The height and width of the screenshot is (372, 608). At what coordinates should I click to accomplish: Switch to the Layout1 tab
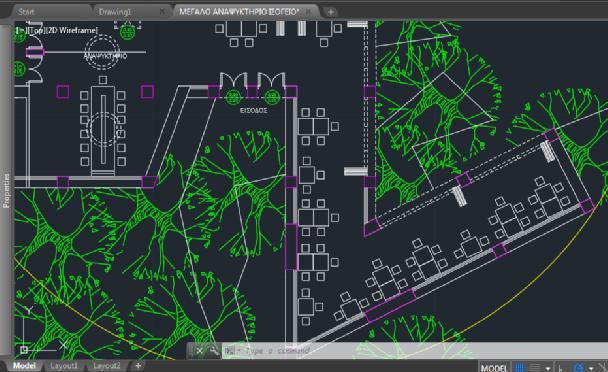tap(64, 366)
